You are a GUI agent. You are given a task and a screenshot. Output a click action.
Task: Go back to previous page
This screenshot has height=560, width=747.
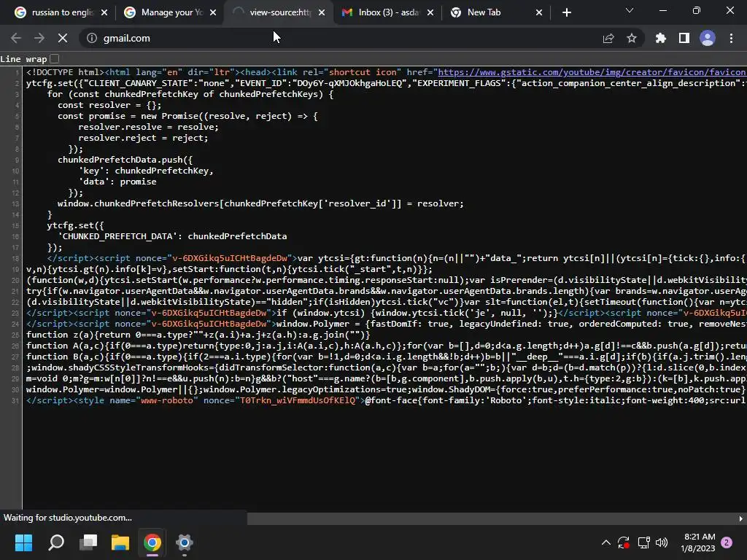tap(16, 38)
